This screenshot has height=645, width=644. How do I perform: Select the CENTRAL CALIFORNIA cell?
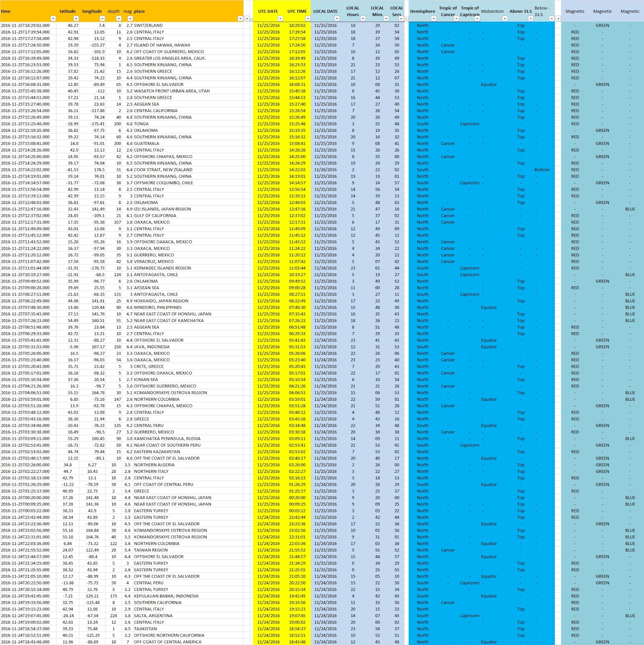pos(188,110)
